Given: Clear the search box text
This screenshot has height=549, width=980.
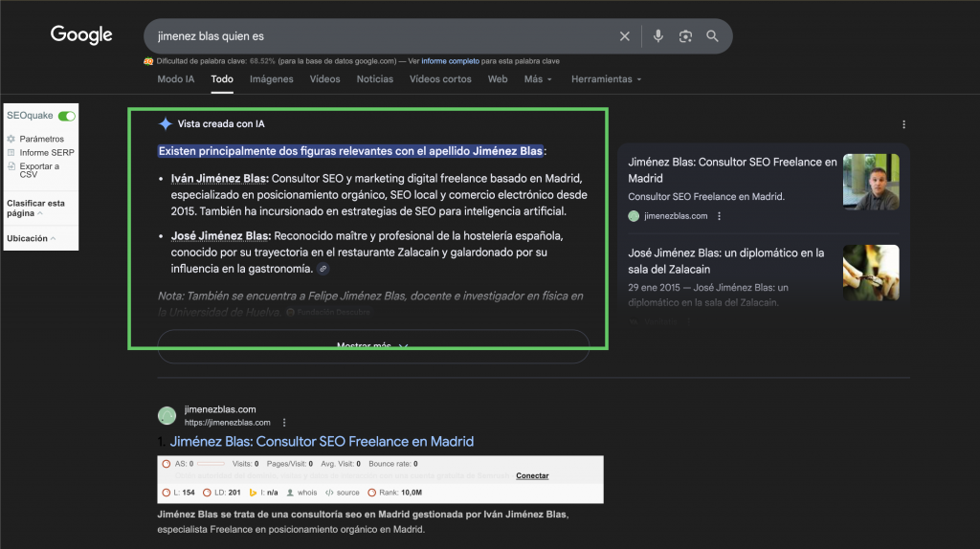Looking at the screenshot, I should click(625, 36).
